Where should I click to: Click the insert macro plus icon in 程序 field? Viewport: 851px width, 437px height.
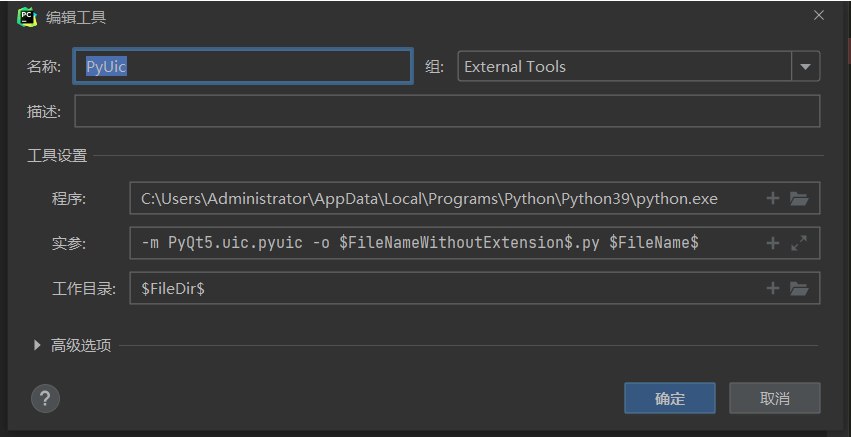pyautogui.click(x=772, y=199)
